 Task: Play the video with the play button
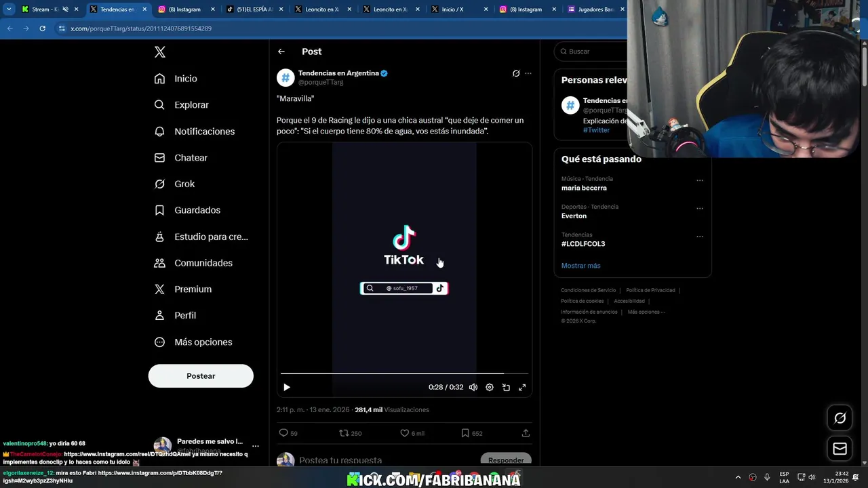click(x=287, y=387)
